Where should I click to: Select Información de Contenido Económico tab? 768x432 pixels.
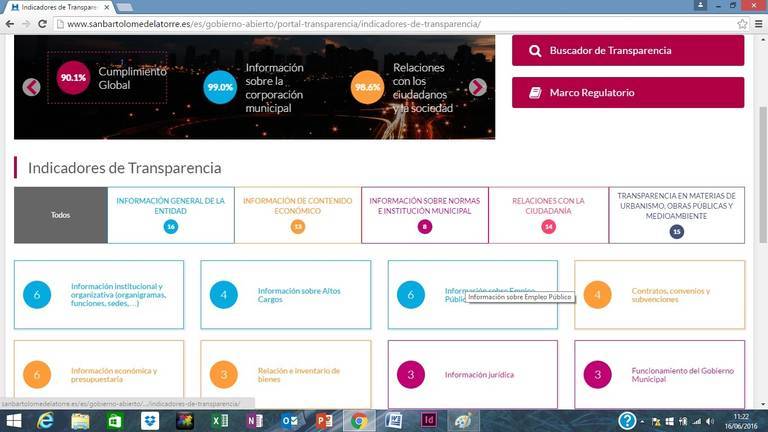298,215
